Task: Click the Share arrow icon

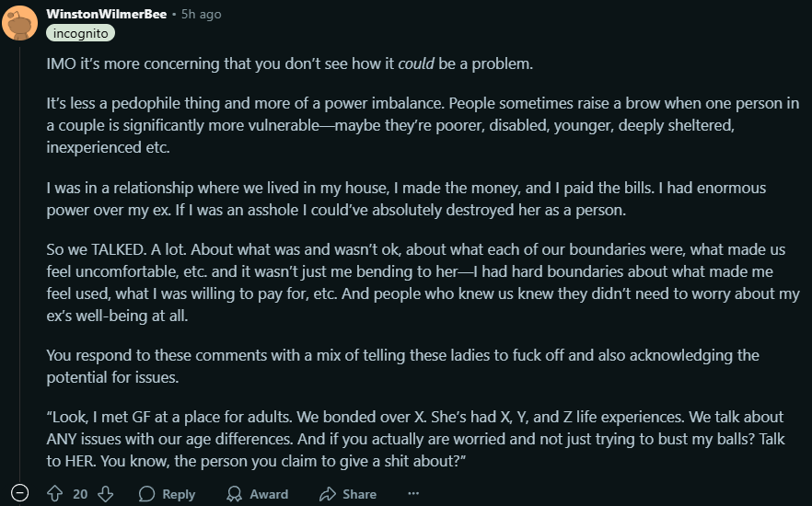Action: 328,494
